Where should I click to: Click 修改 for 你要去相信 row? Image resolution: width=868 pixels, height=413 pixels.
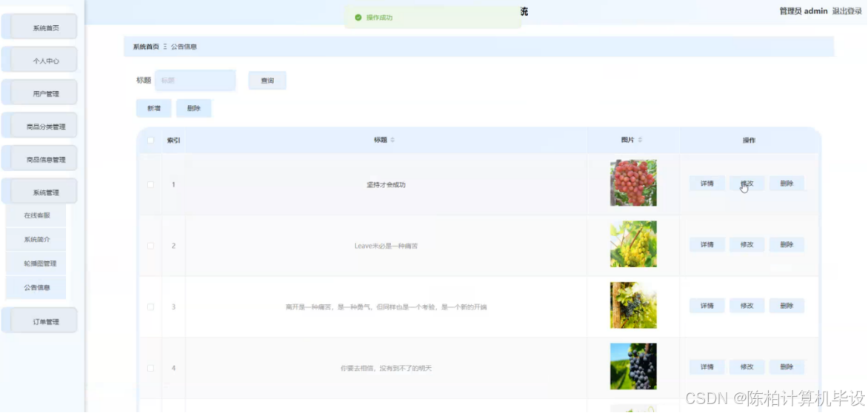[x=747, y=366]
